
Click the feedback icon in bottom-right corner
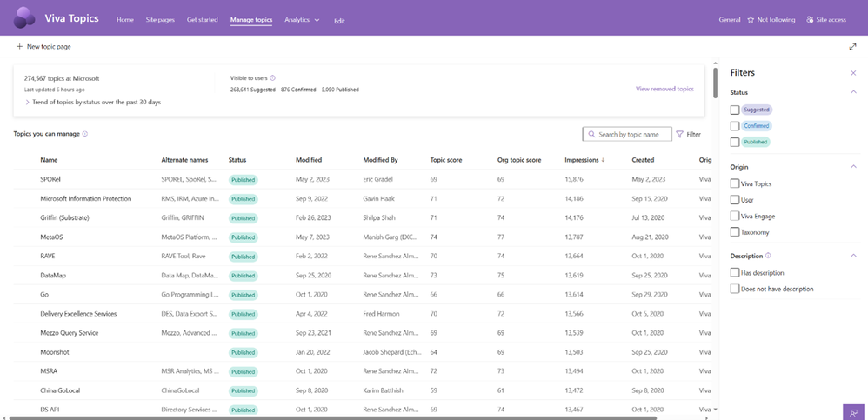tap(854, 411)
